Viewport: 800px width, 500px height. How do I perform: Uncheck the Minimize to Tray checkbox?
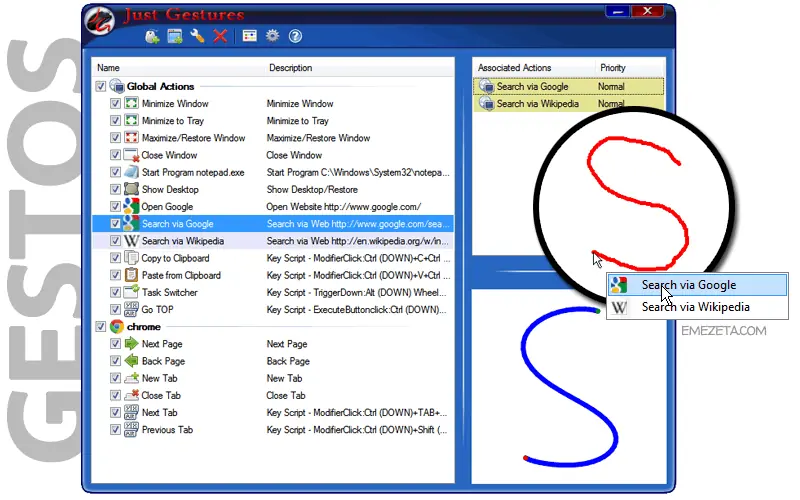point(115,121)
